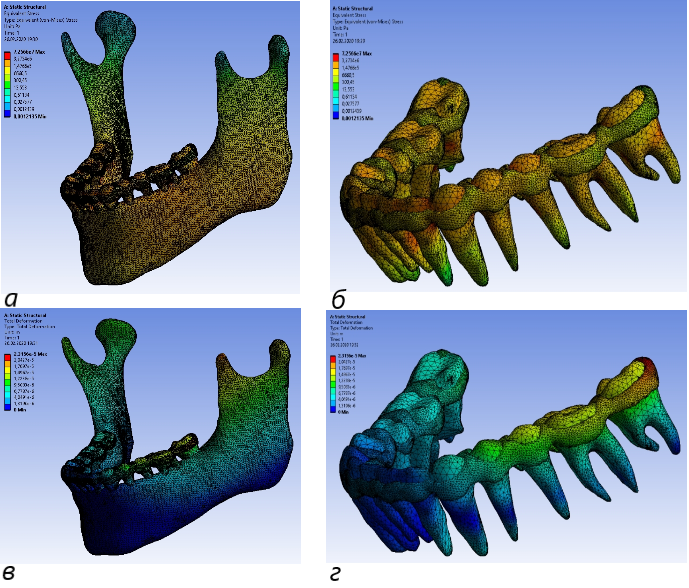Open the teeth row stress thumbnail in panel б
The height and width of the screenshot is (588, 689).
click(510, 170)
